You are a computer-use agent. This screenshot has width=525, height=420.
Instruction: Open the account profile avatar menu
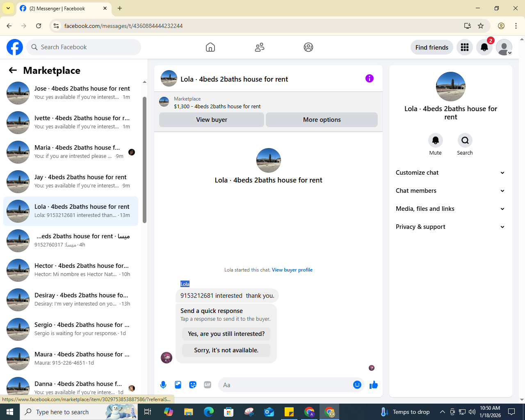tap(504, 48)
